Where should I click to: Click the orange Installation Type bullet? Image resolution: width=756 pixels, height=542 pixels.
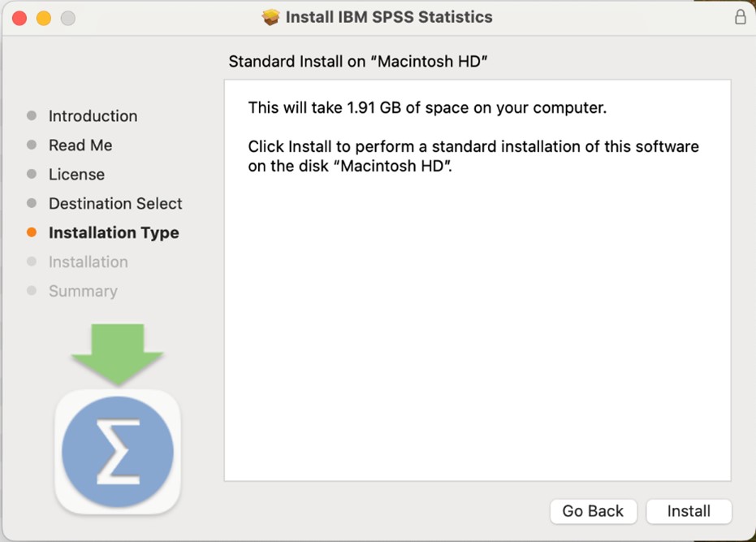click(32, 232)
